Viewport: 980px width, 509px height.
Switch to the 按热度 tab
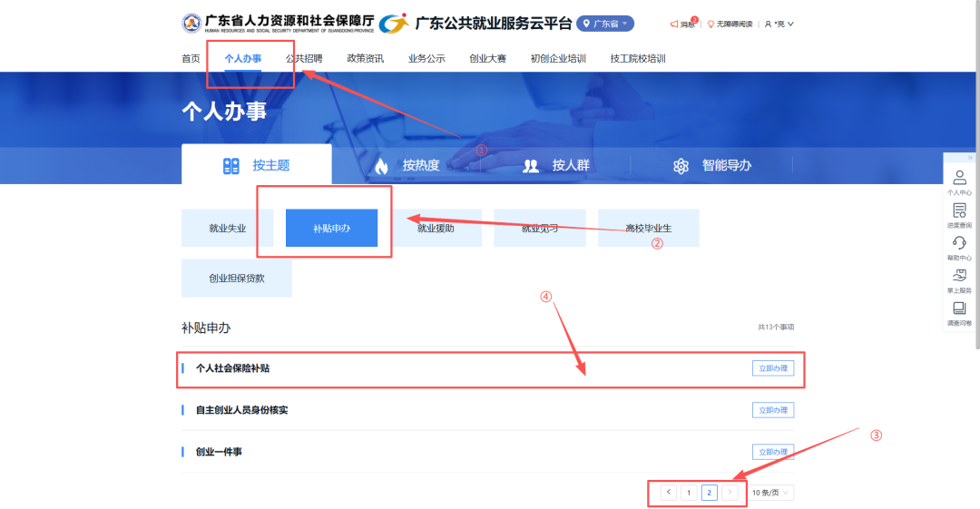[407, 165]
